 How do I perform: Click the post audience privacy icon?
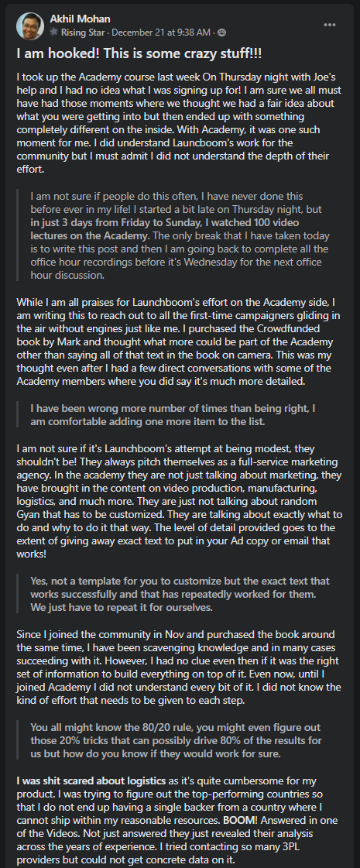223,33
